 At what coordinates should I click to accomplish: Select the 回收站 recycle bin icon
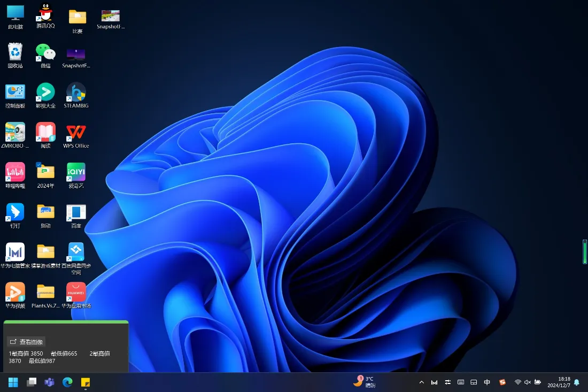[16, 56]
